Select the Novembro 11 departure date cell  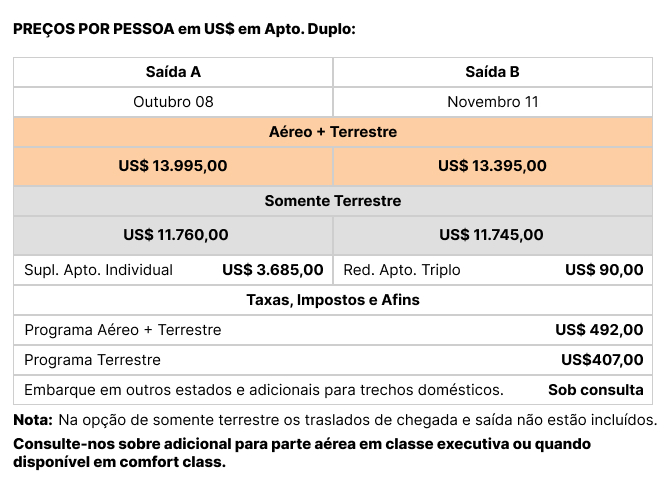493,102
